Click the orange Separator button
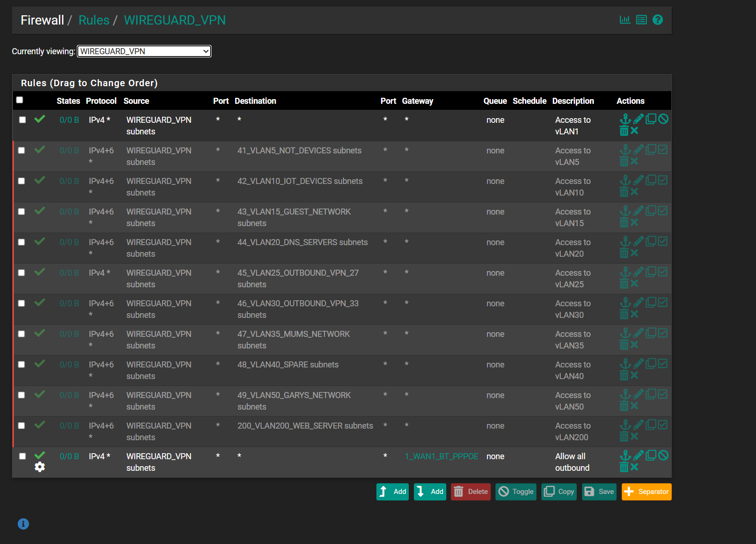This screenshot has height=544, width=756. click(646, 492)
